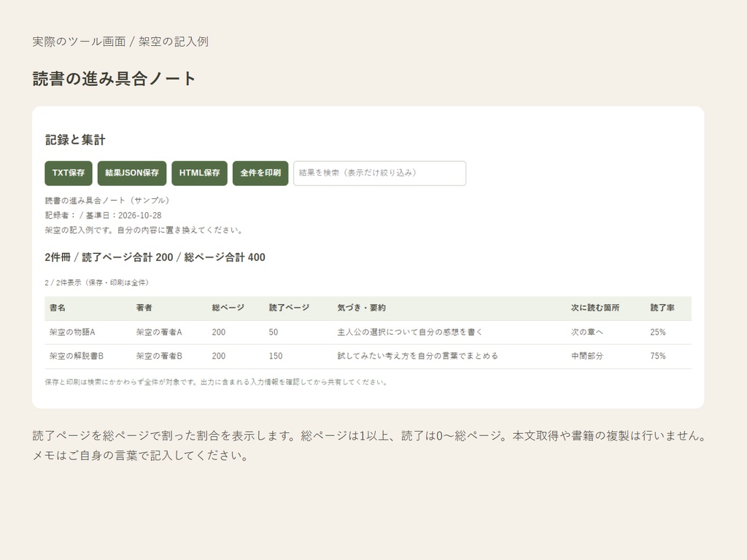Select read pages value 50
The width and height of the screenshot is (747, 560).
coord(274,332)
